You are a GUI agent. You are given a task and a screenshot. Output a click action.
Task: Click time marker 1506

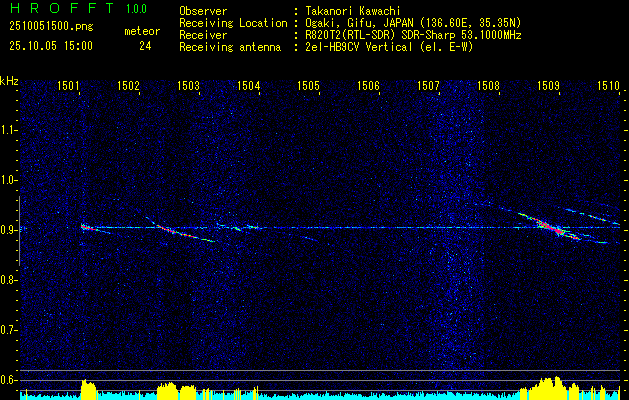368,85
